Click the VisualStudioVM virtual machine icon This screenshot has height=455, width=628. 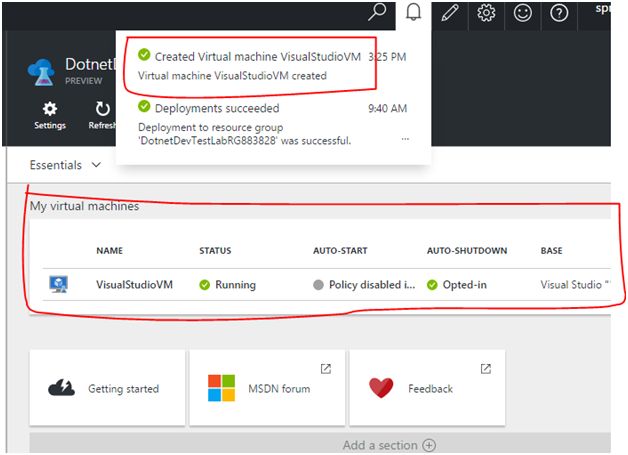(58, 284)
